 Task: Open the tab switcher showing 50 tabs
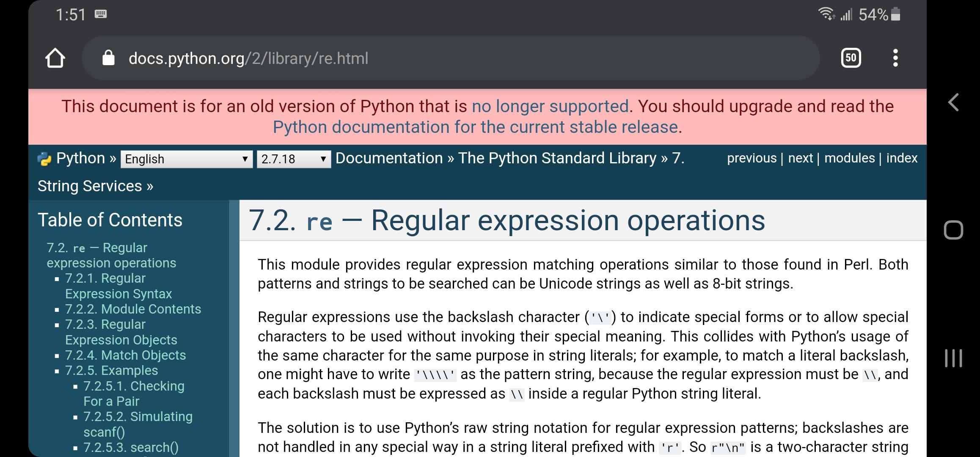click(x=851, y=58)
